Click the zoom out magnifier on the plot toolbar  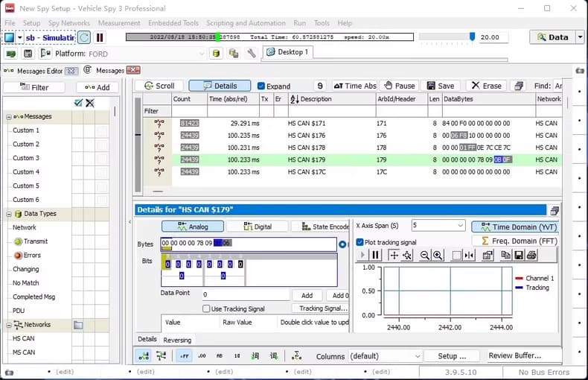pyautogui.click(x=424, y=255)
